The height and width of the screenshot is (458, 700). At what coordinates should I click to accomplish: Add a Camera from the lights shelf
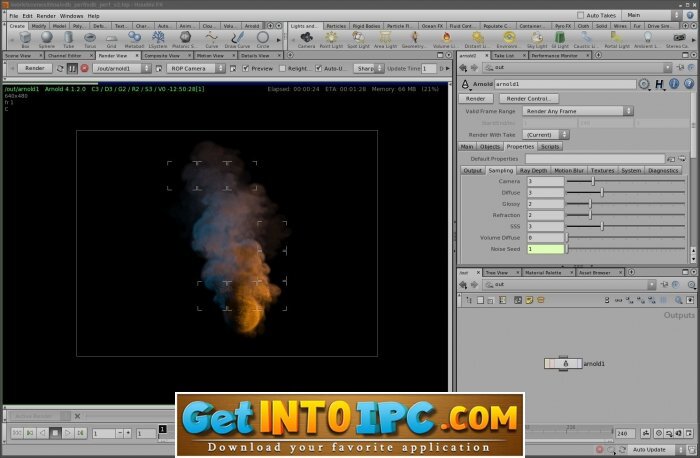click(306, 39)
